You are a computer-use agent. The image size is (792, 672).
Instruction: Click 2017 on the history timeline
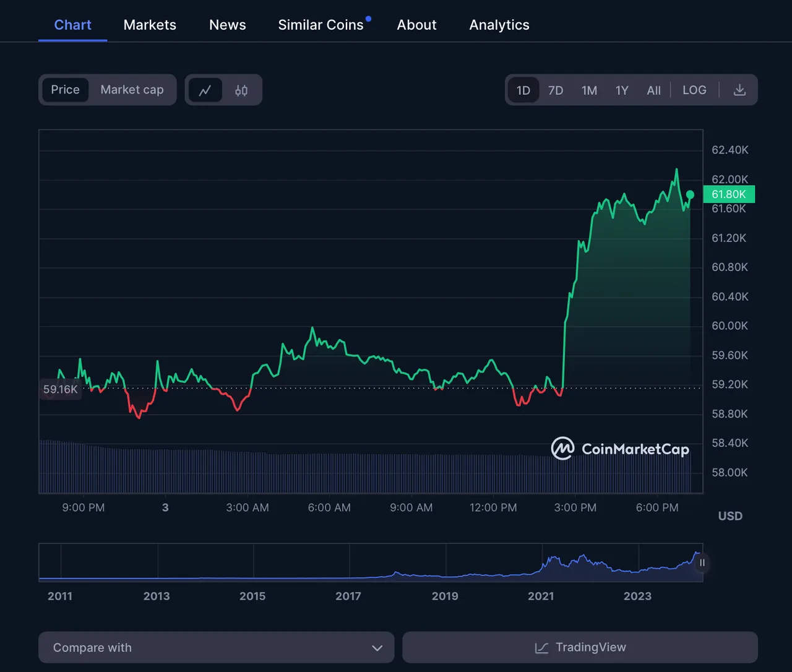tap(348, 596)
